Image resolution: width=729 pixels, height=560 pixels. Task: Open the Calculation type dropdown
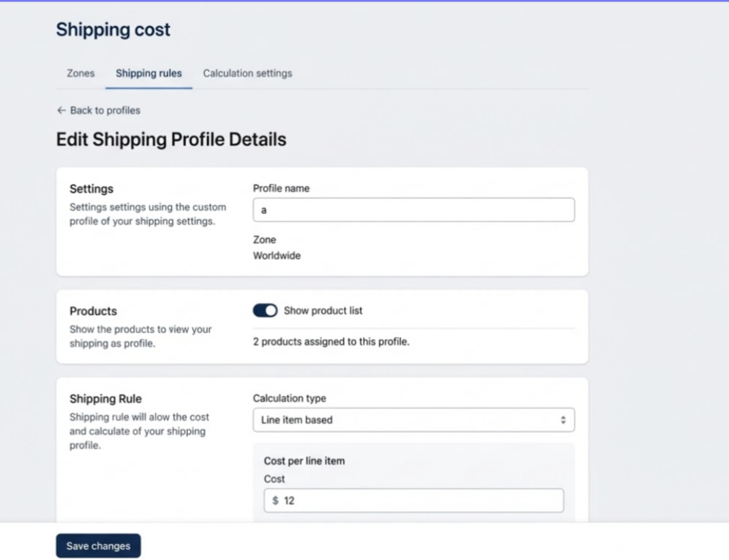coord(413,420)
